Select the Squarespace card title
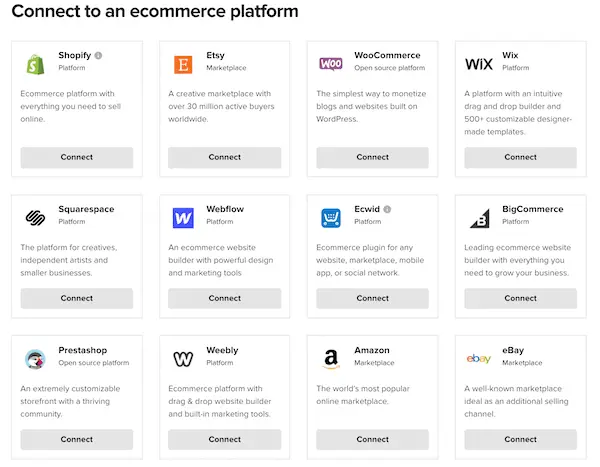 (86, 209)
